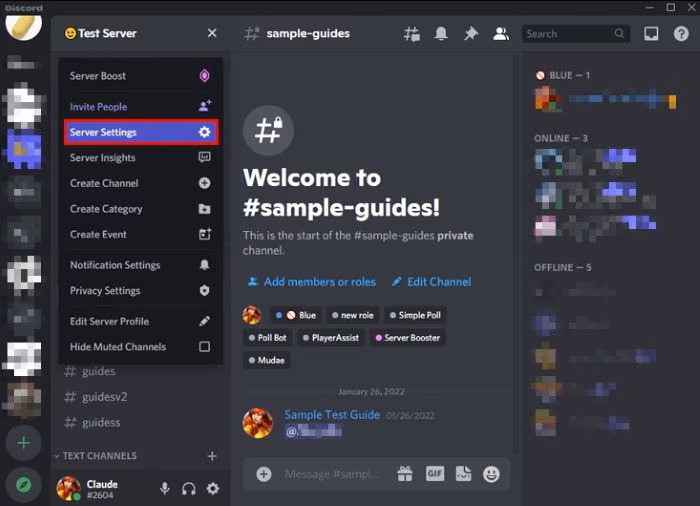The height and width of the screenshot is (506, 700).
Task: Select Create Event menu entry
Action: 141,234
